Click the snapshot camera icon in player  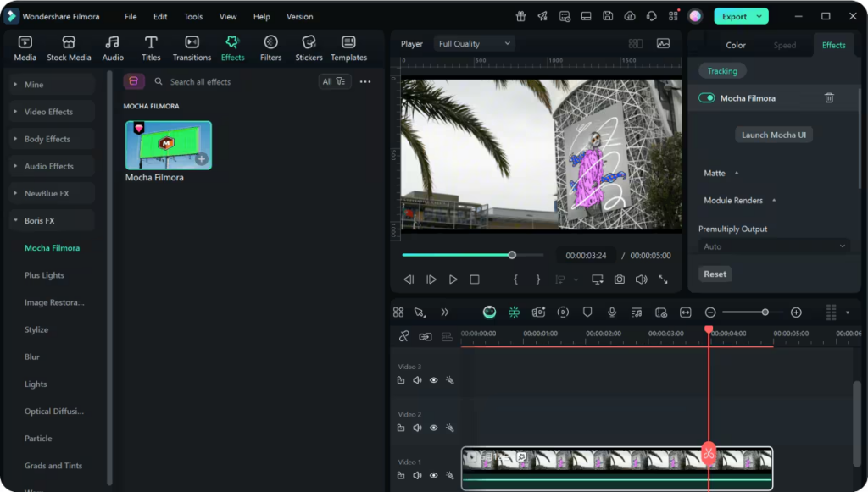620,279
